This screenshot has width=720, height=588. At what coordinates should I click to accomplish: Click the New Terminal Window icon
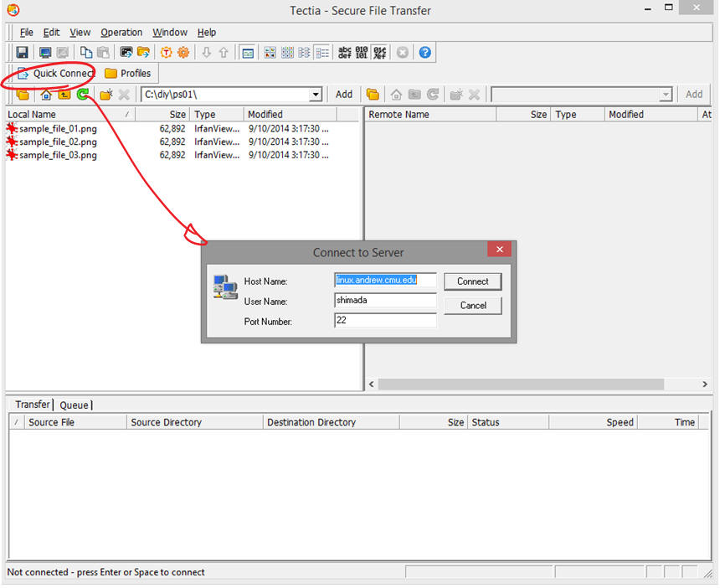(x=126, y=53)
